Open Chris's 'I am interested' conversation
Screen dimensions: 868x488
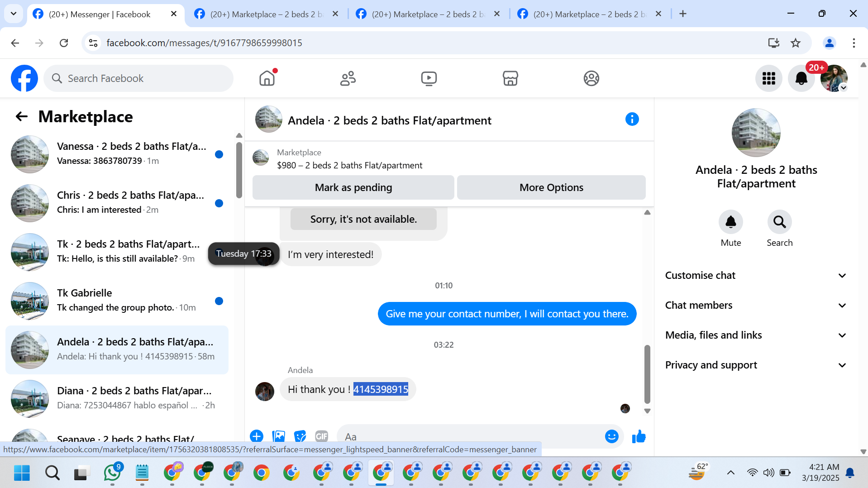pyautogui.click(x=117, y=203)
